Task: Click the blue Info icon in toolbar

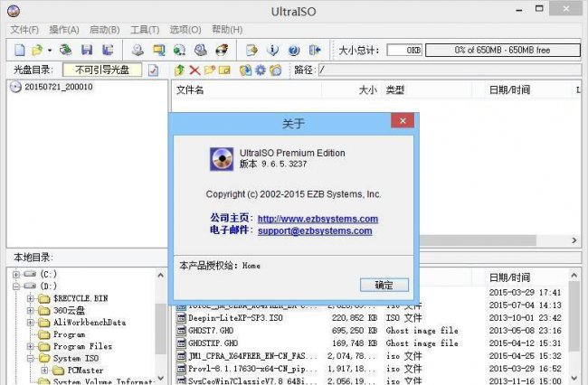Action: (272, 51)
